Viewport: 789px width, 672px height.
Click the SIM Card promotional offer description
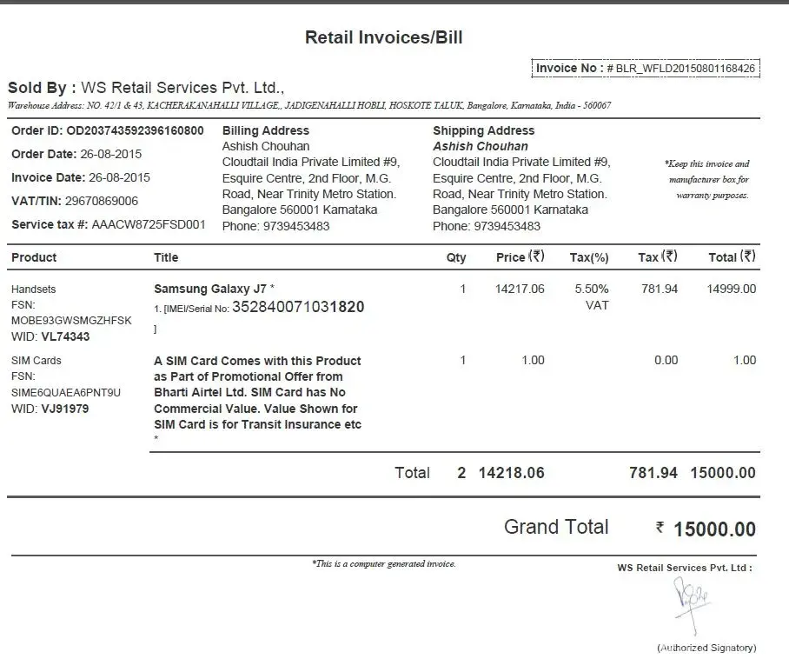257,393
